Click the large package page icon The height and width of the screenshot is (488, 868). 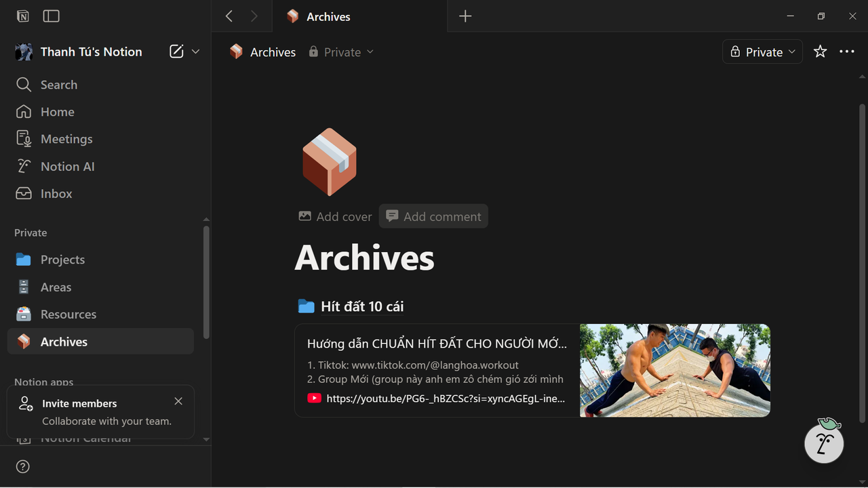(329, 162)
